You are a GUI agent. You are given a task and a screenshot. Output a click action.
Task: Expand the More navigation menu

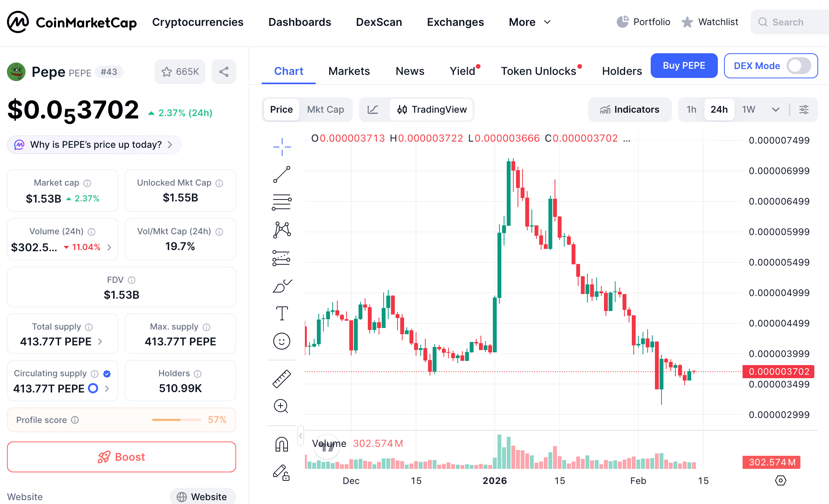coord(530,22)
